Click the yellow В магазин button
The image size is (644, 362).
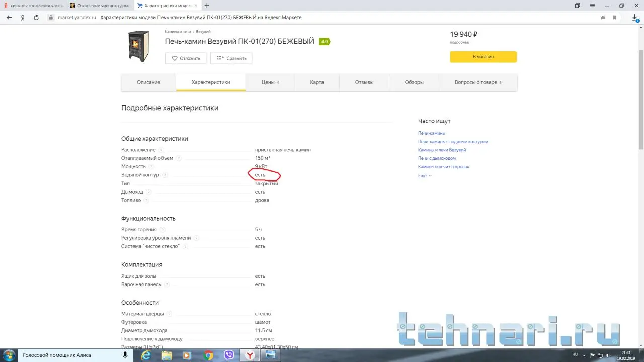pos(483,57)
